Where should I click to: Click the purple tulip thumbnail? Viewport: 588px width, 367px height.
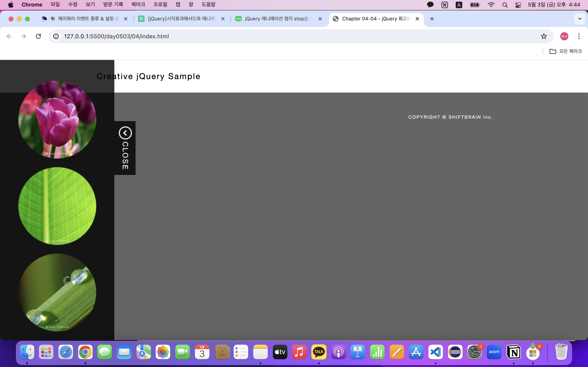pyautogui.click(x=57, y=119)
